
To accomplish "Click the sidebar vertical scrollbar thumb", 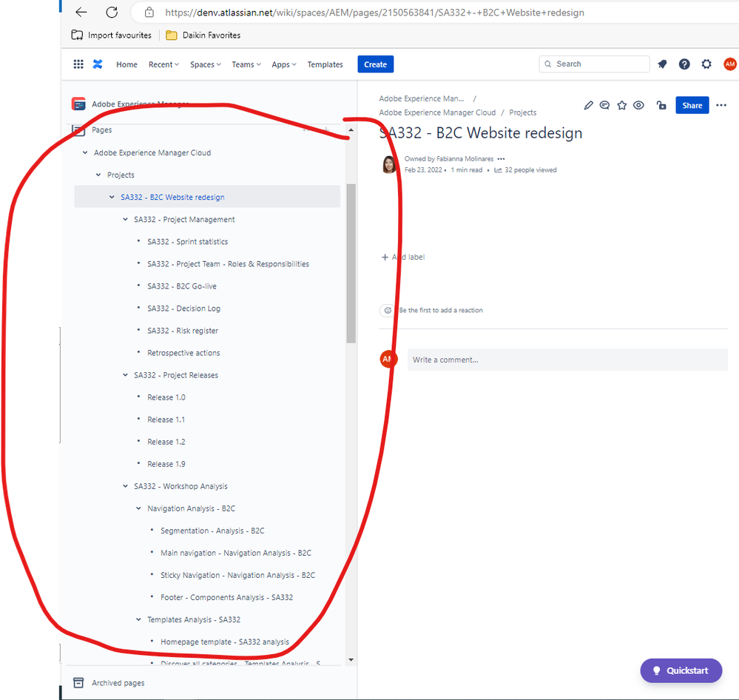I will click(x=351, y=263).
